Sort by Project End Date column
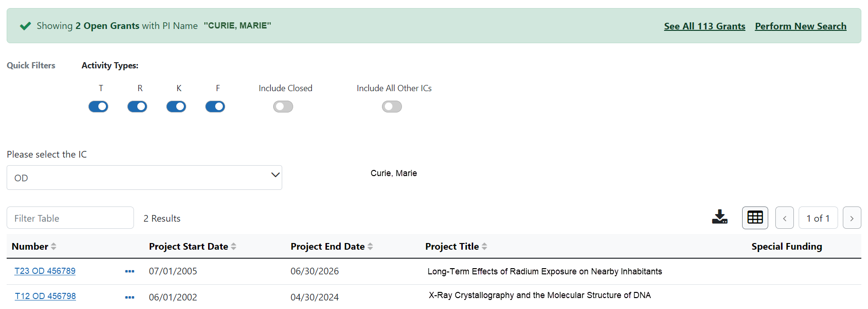Screen dimensions: 868x309 (370, 246)
